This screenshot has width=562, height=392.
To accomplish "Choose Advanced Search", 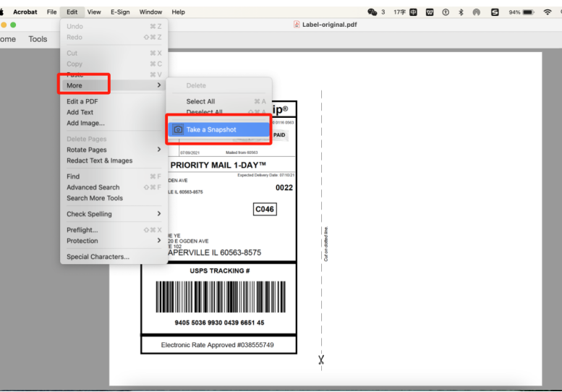I will click(114, 187).
